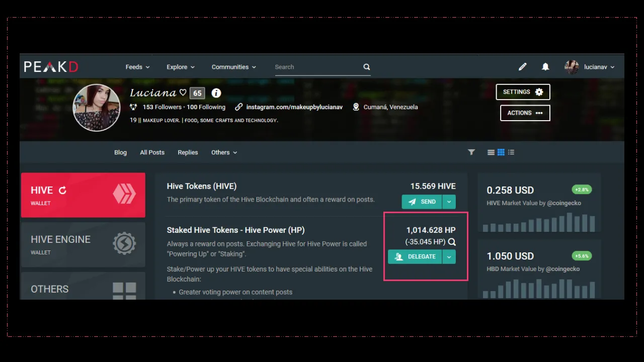Click the (-35.045 HP) delegation value
Viewport: 644px width, 362px height.
(x=425, y=242)
